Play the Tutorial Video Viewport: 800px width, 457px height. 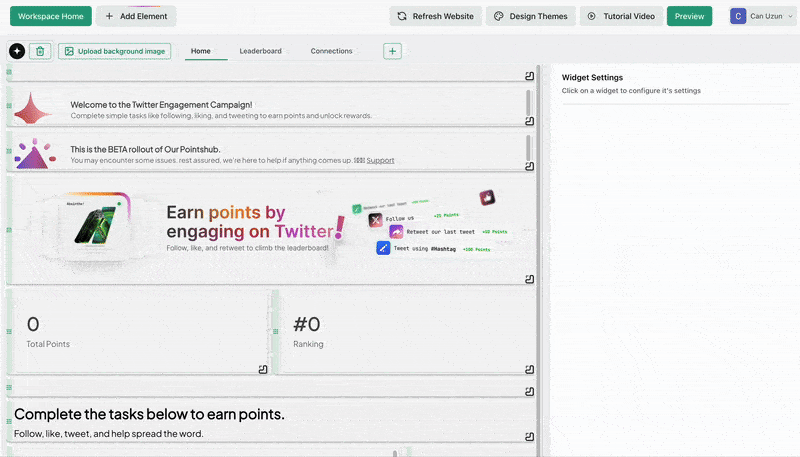coord(621,16)
